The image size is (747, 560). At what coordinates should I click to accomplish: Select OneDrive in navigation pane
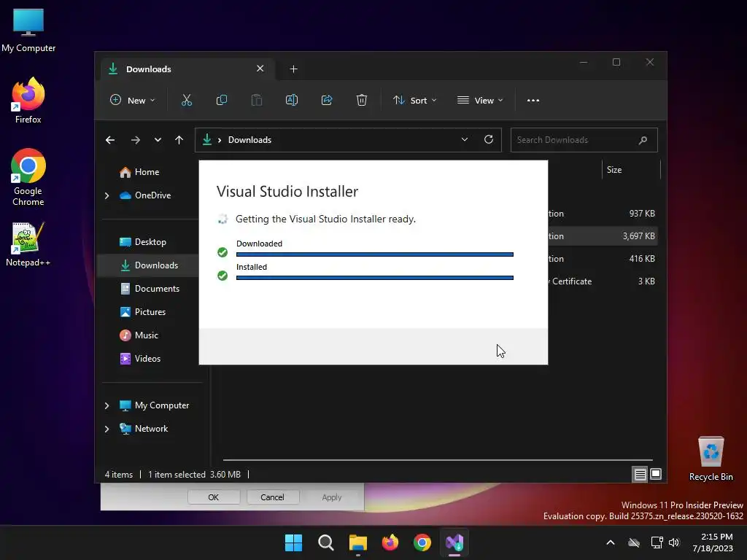(152, 195)
